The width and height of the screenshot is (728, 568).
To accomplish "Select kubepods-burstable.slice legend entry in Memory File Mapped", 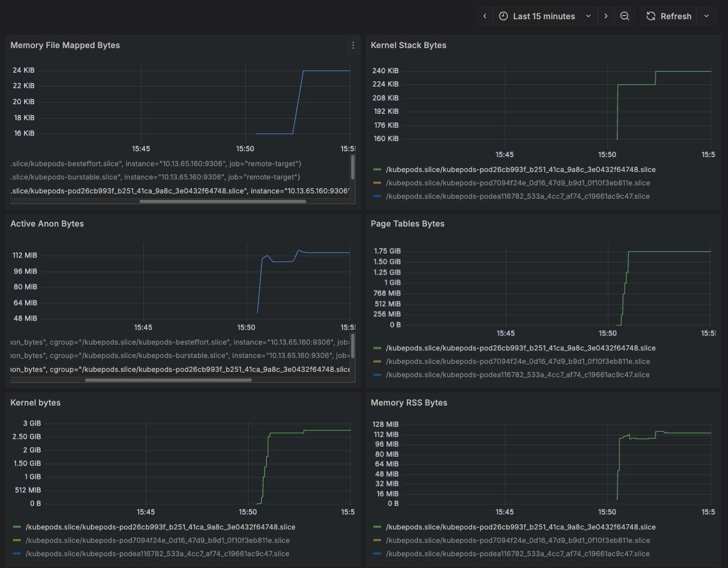I will 155,177.
